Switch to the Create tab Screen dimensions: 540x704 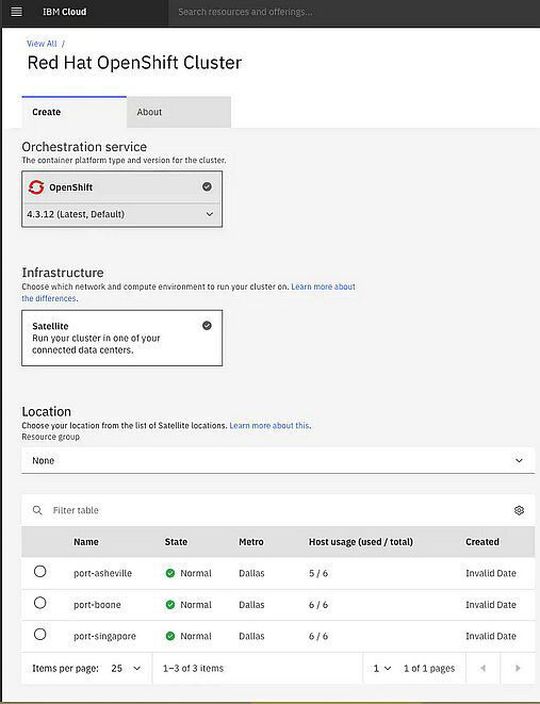pyautogui.click(x=74, y=112)
